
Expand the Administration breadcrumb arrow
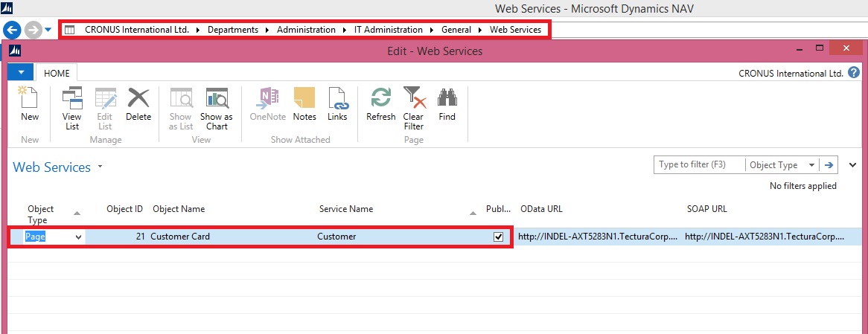tap(345, 30)
